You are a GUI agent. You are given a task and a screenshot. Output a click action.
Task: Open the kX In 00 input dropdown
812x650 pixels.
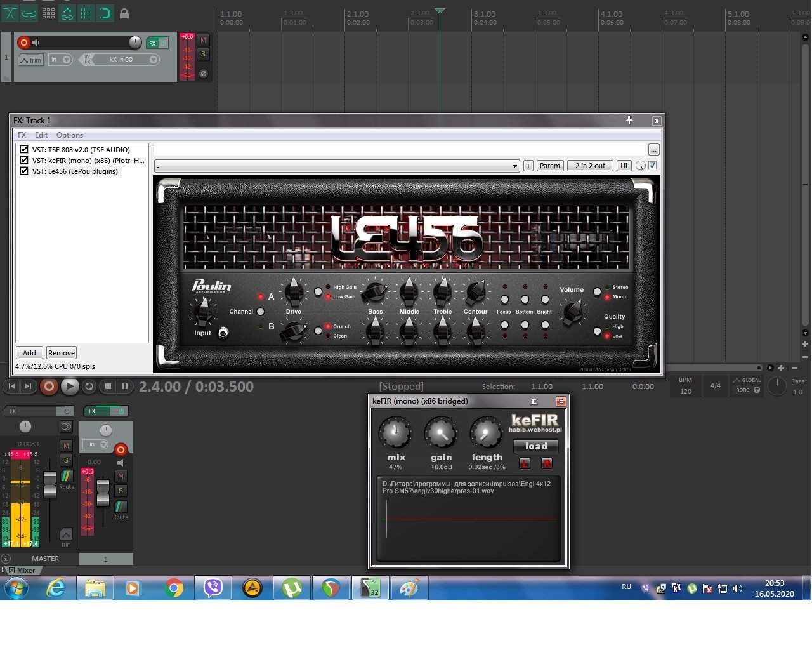pos(154,60)
